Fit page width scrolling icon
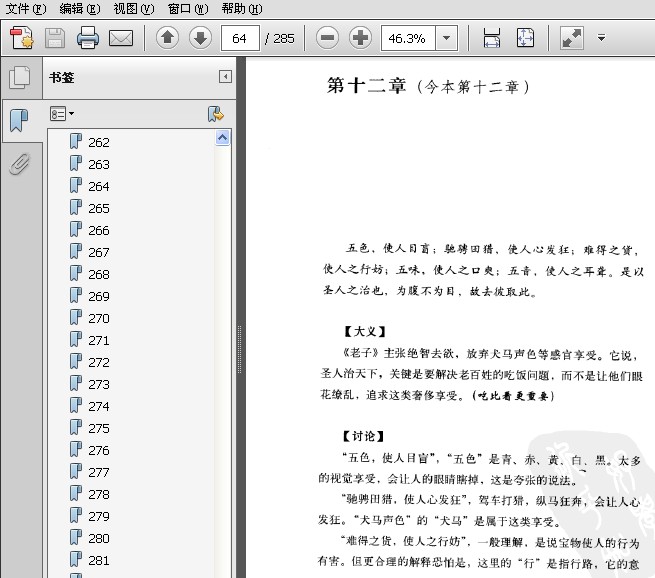 [492, 38]
